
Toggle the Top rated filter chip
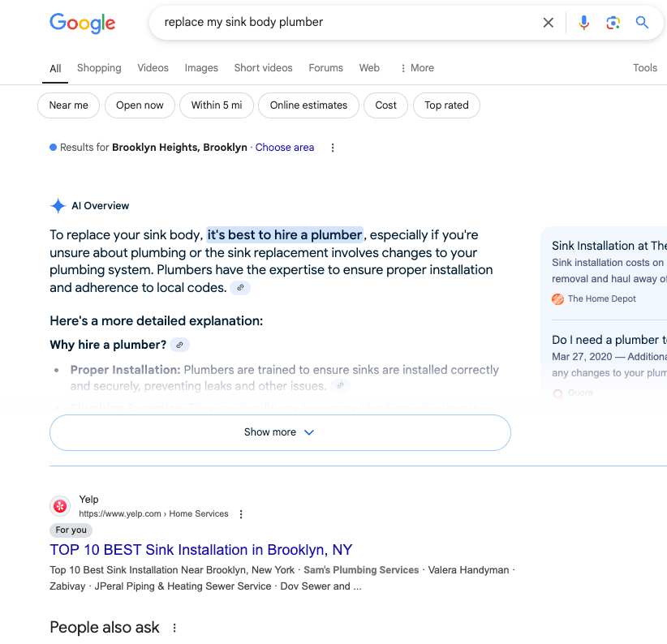pyautogui.click(x=446, y=105)
